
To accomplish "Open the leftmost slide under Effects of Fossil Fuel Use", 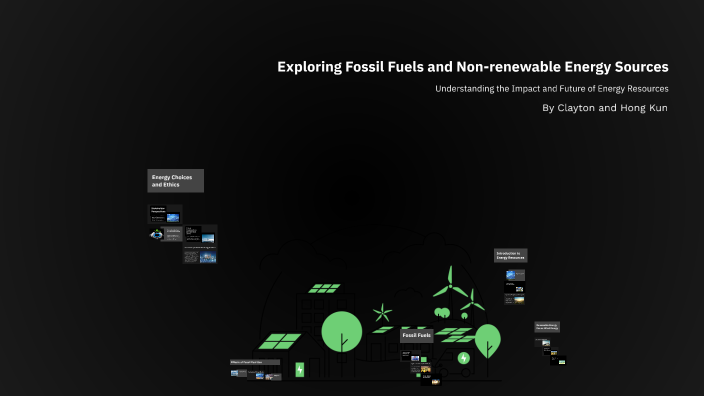I will (x=239, y=373).
